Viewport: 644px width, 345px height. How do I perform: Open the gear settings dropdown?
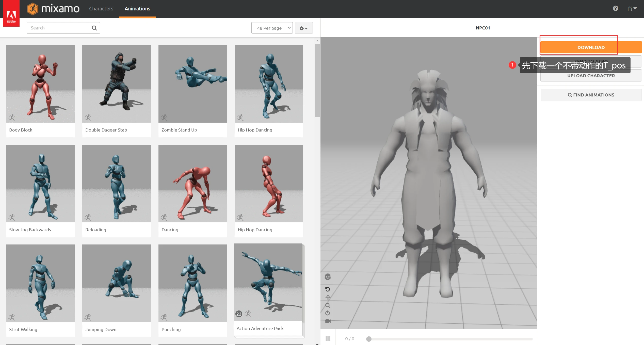303,28
